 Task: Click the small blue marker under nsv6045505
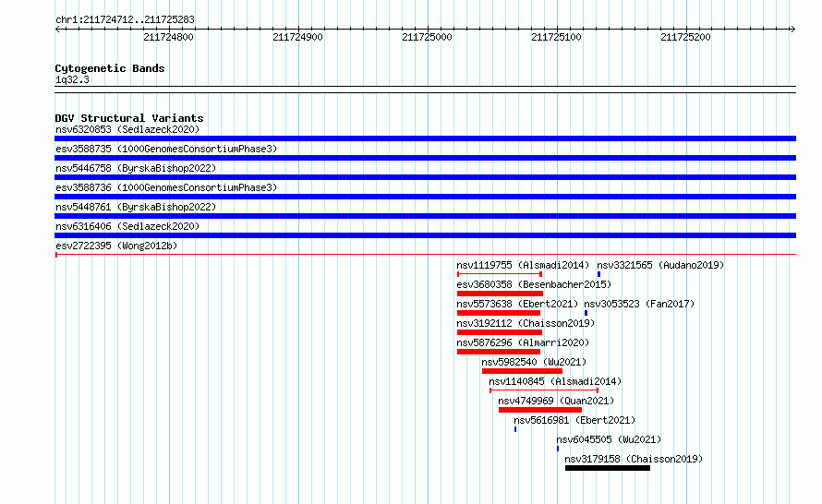click(558, 449)
